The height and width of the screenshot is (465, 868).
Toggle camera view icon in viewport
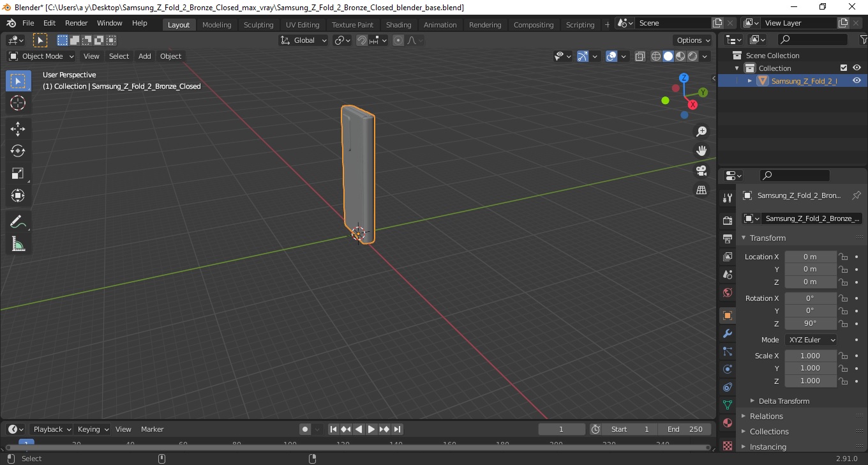pos(701,171)
